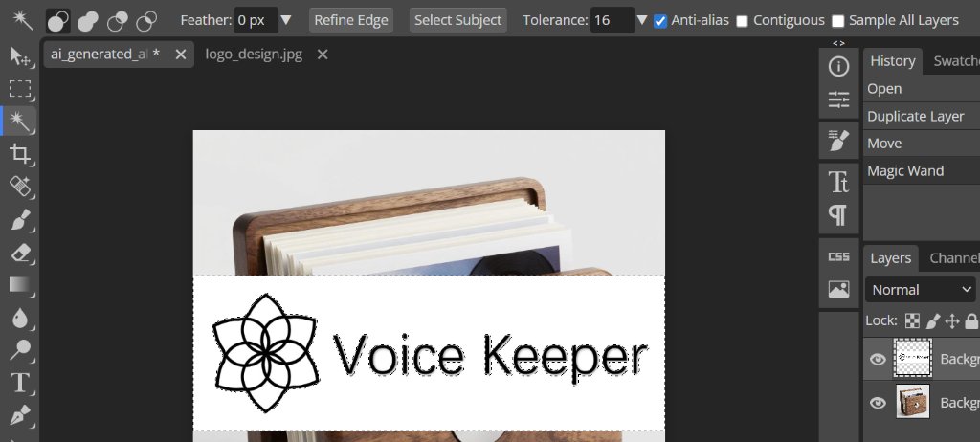Click the Refine Edge button
Screen dimensions: 980x442
(351, 20)
